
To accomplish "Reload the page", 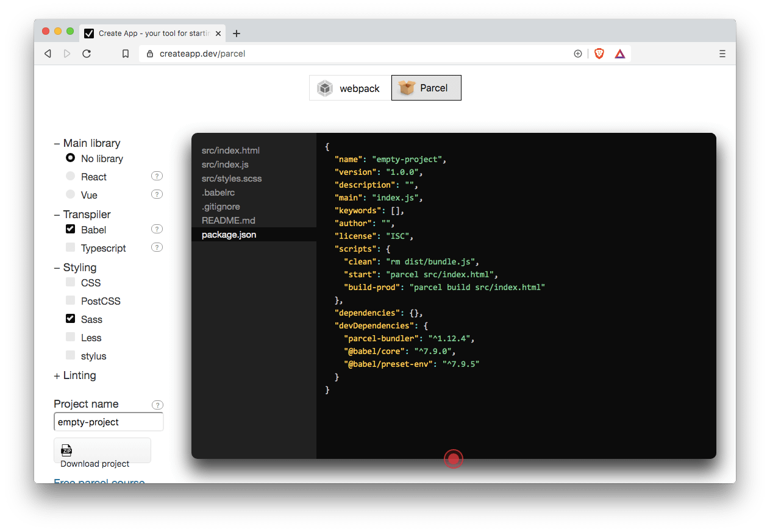I will [87, 53].
